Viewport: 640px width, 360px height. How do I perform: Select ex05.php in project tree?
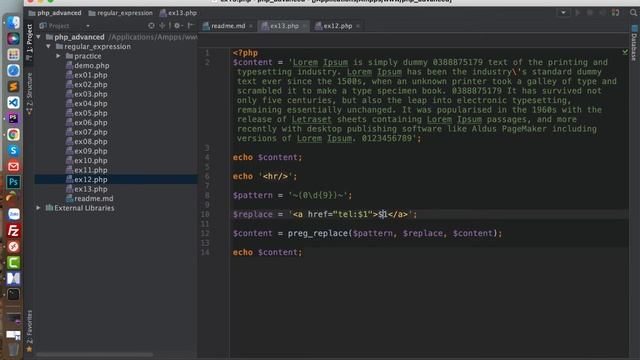click(91, 113)
